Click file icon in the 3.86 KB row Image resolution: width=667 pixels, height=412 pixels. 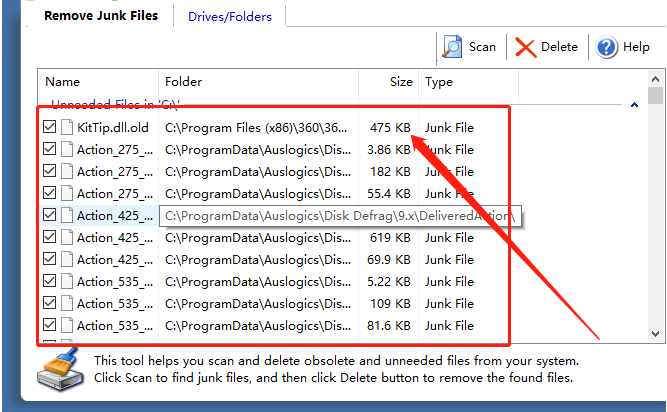click(x=68, y=150)
